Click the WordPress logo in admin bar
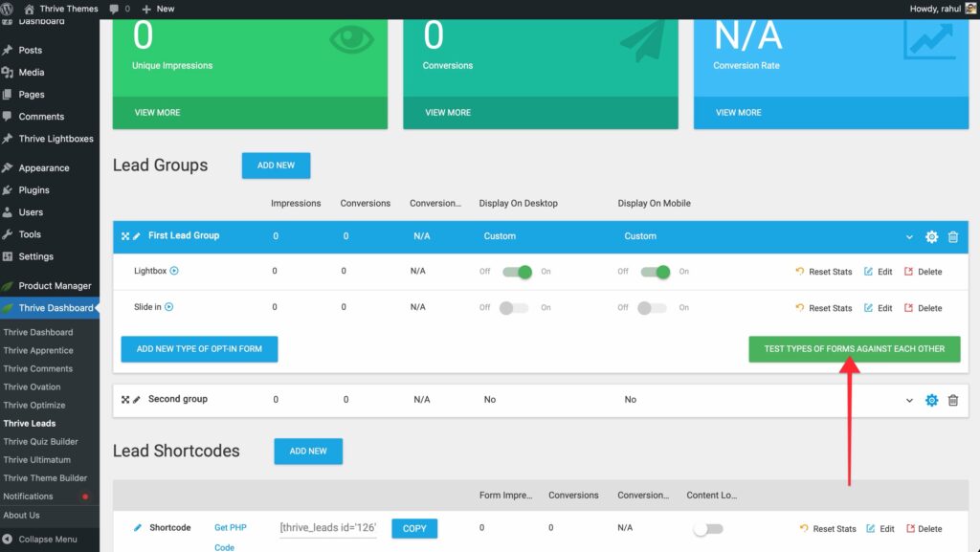Screen dimensions: 980x552 tap(9, 9)
